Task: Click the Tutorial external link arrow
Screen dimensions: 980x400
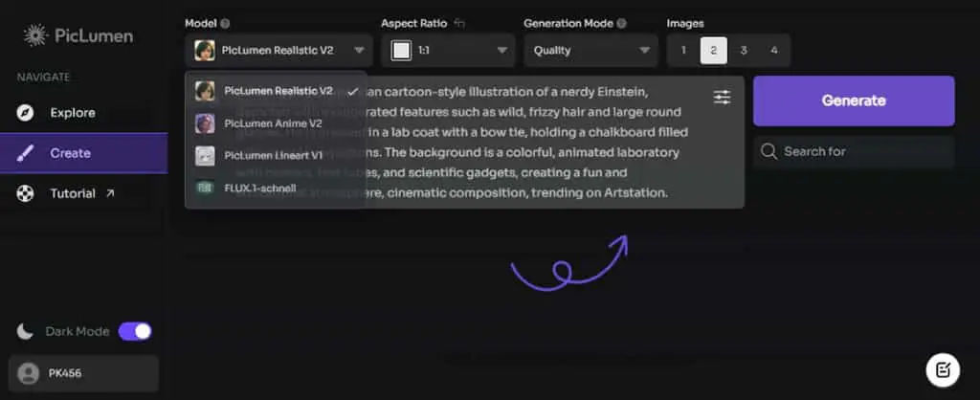Action: (x=110, y=193)
